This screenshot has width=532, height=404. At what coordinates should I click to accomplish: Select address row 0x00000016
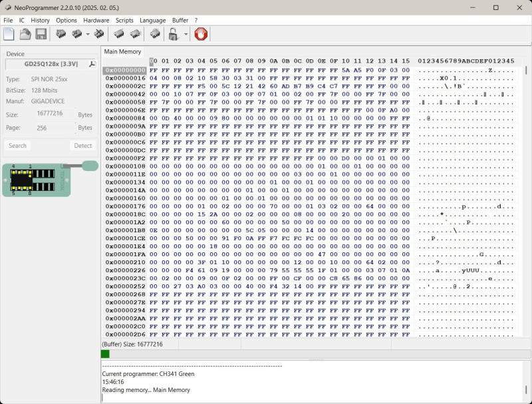(125, 78)
